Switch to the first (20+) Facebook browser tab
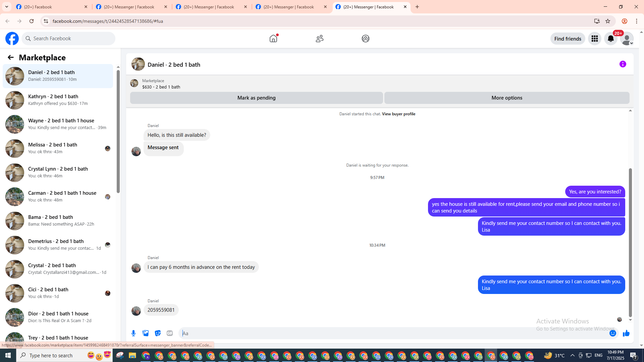Screen dimensions: 644x362 click(x=52, y=7)
